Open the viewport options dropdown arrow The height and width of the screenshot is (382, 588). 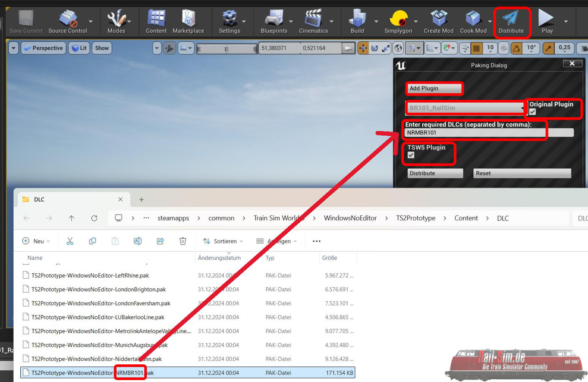(x=14, y=48)
